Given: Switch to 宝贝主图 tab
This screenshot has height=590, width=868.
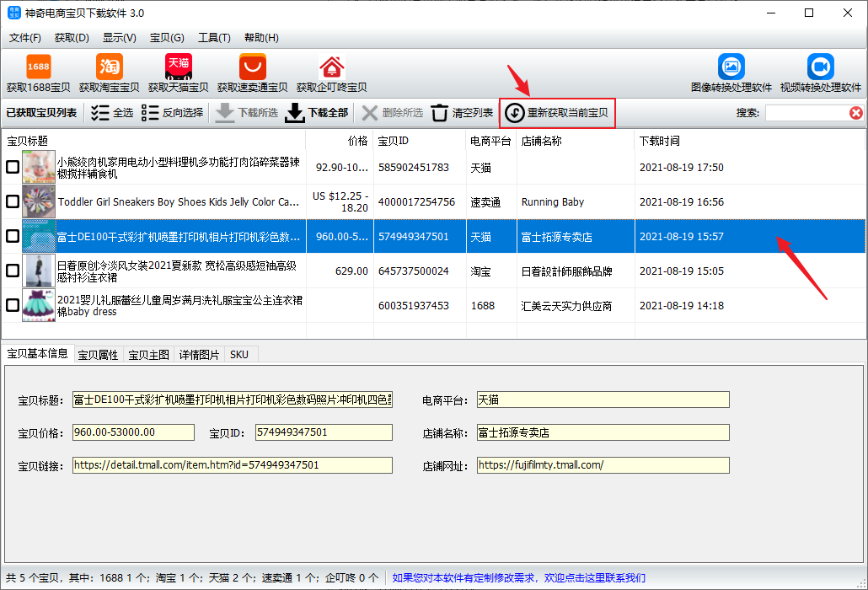Looking at the screenshot, I should (x=148, y=355).
